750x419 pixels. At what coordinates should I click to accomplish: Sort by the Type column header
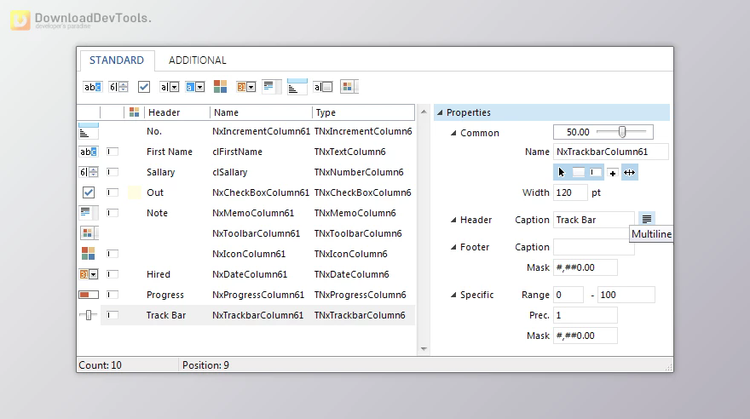pyautogui.click(x=364, y=112)
